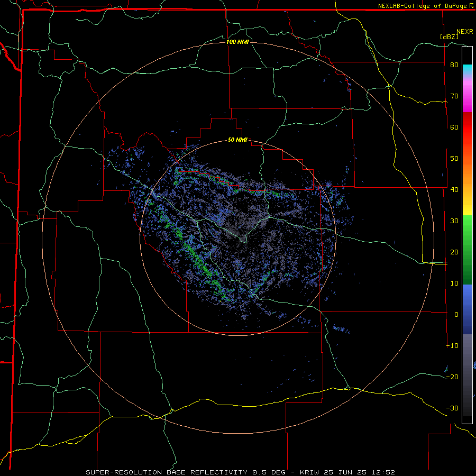
Task: Click the 100 NMI range ring label
Action: click(x=237, y=42)
